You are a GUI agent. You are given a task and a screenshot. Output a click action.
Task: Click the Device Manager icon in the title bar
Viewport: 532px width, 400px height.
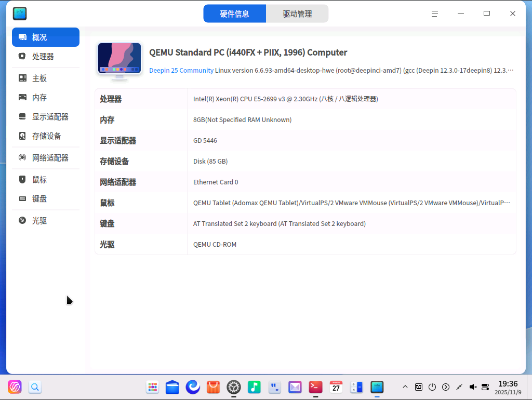pos(20,14)
